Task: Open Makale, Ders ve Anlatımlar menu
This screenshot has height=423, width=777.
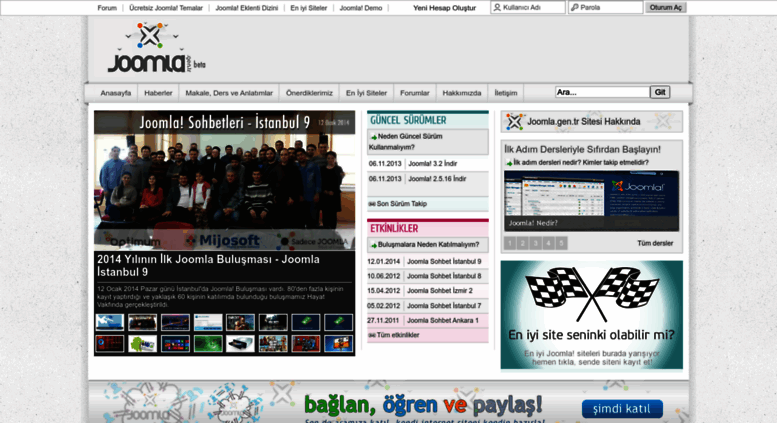Action: click(229, 93)
